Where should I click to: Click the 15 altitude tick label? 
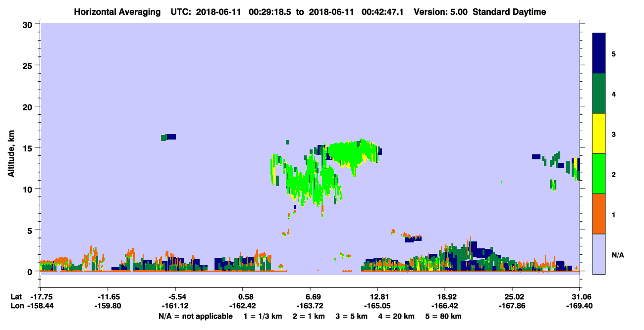click(28, 148)
